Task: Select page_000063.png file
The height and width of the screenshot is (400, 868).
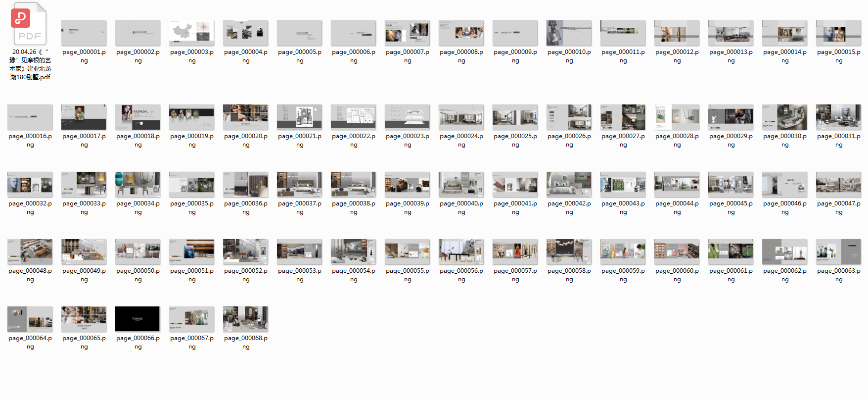Action: click(x=838, y=252)
